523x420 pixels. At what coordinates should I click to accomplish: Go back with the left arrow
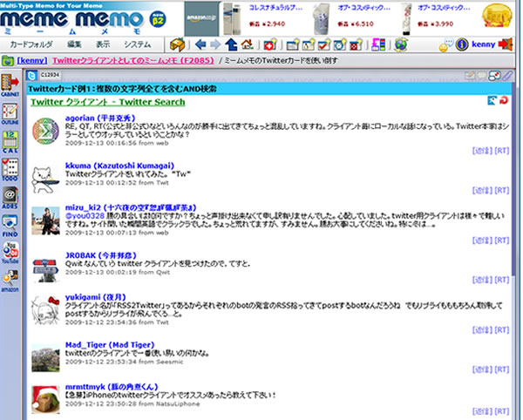[200, 44]
